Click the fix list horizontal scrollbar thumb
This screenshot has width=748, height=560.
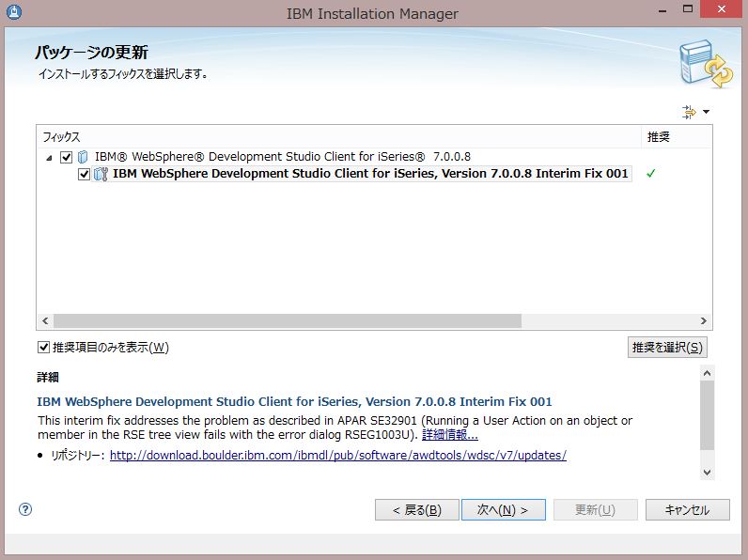point(288,321)
